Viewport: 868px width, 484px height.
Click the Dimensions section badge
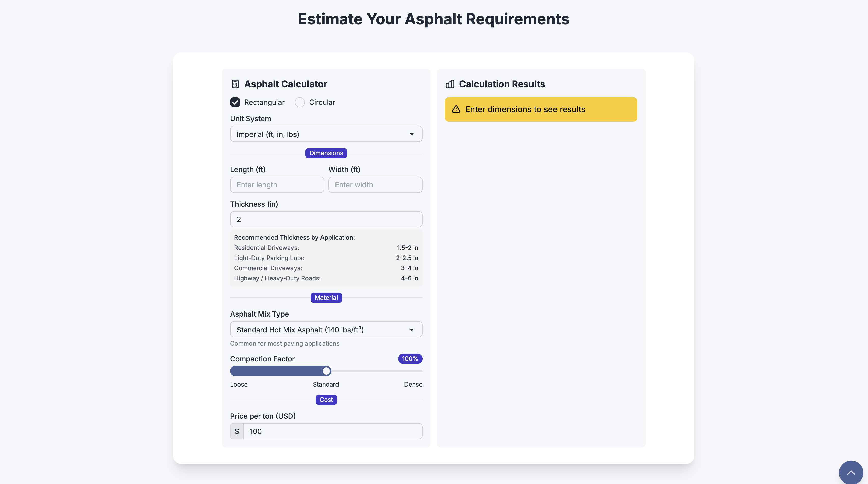pyautogui.click(x=326, y=153)
